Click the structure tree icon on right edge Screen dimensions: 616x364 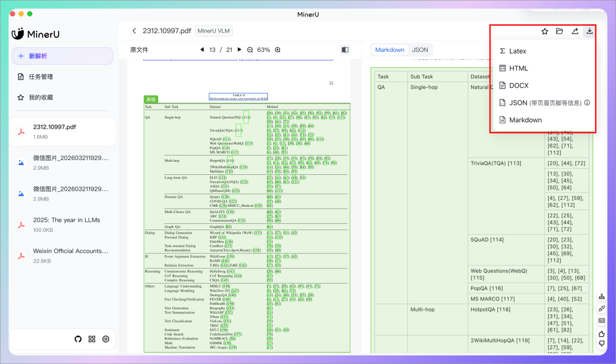[x=602, y=297]
